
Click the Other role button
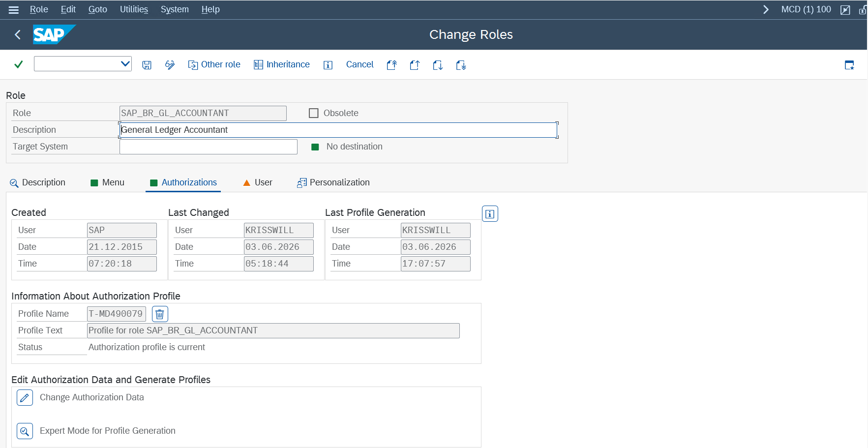coord(214,64)
